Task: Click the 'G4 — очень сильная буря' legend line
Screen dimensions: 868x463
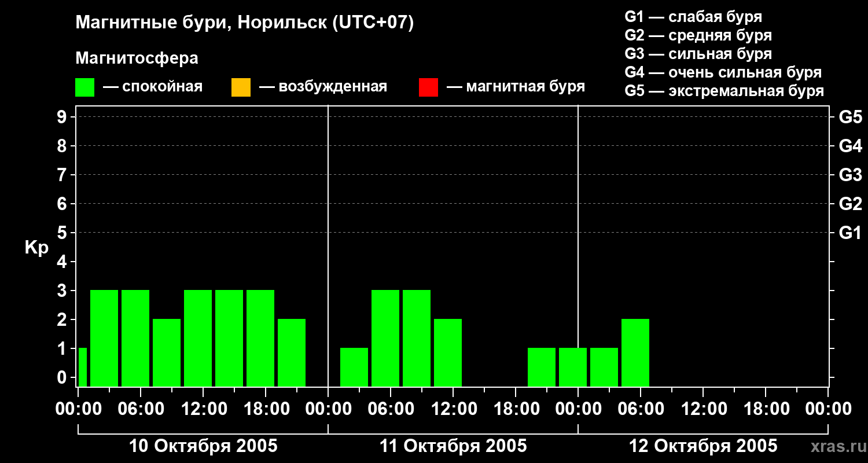Action: click(723, 72)
